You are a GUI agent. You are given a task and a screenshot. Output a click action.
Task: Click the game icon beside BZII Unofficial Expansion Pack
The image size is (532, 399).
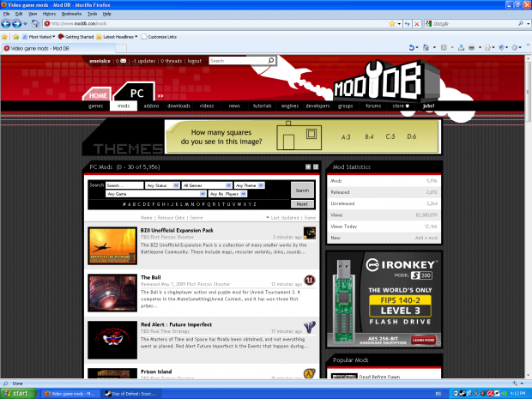pos(310,233)
